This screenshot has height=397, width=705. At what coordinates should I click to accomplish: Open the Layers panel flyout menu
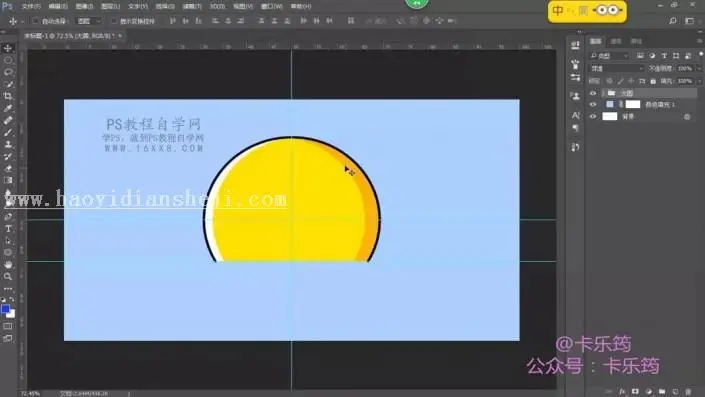(x=699, y=41)
